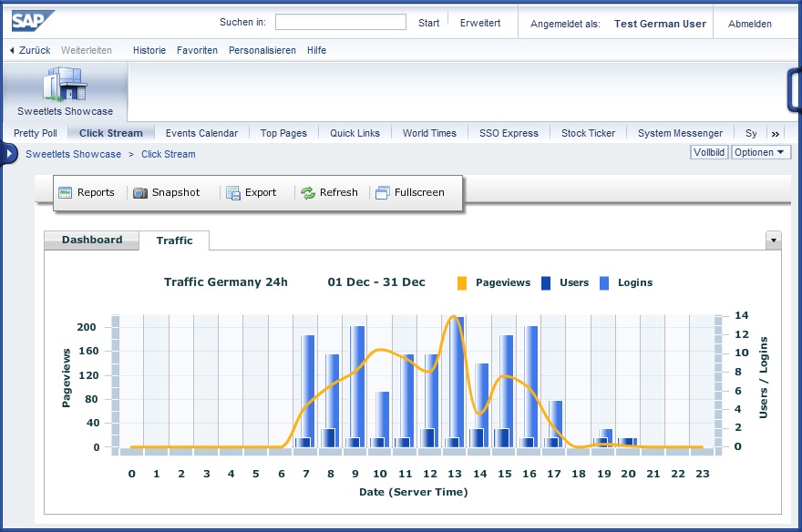Switch to the Dashboard tab

(x=92, y=240)
